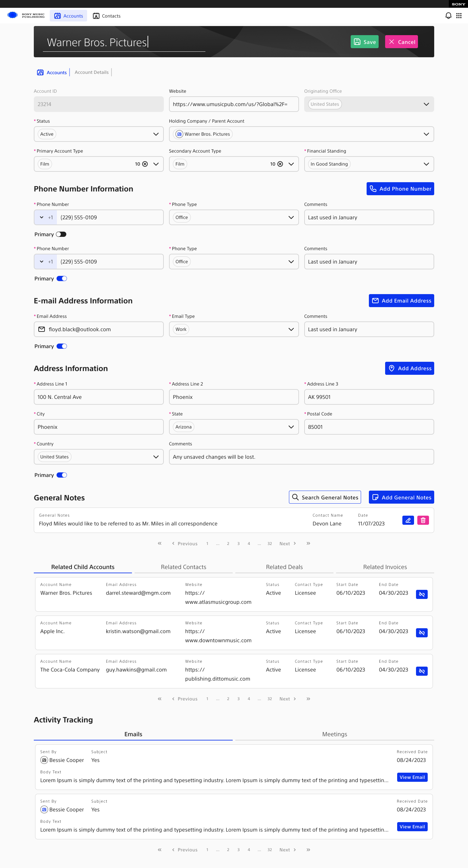Go to page 32 of child accounts

(x=270, y=699)
